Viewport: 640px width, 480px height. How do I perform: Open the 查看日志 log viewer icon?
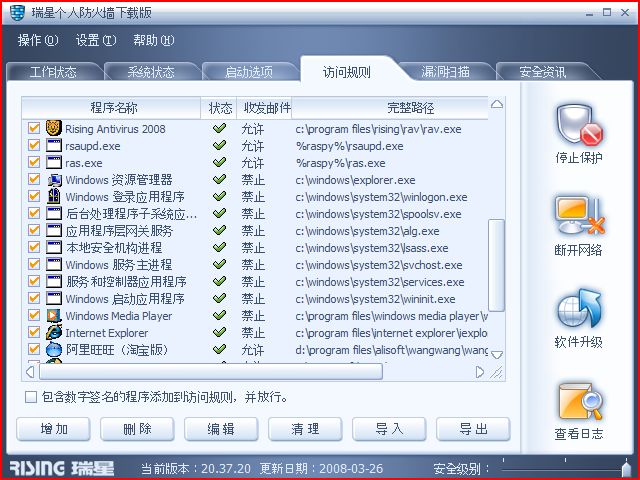tap(581, 401)
